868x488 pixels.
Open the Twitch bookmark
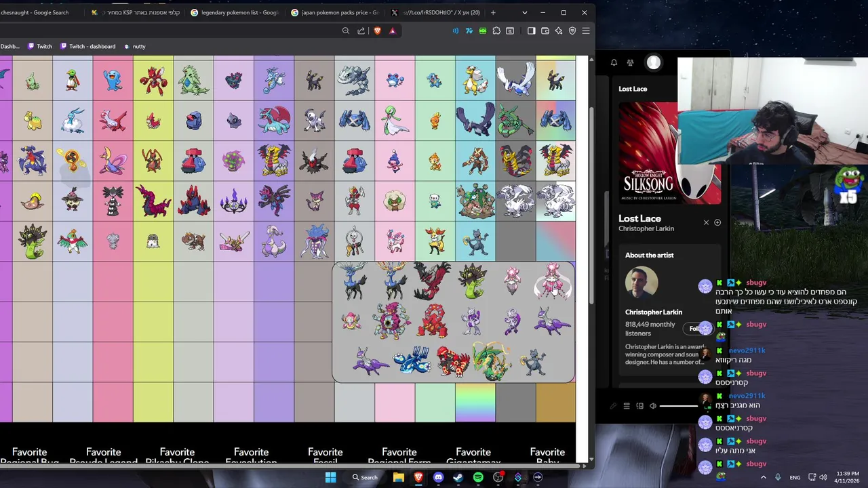coord(39,46)
